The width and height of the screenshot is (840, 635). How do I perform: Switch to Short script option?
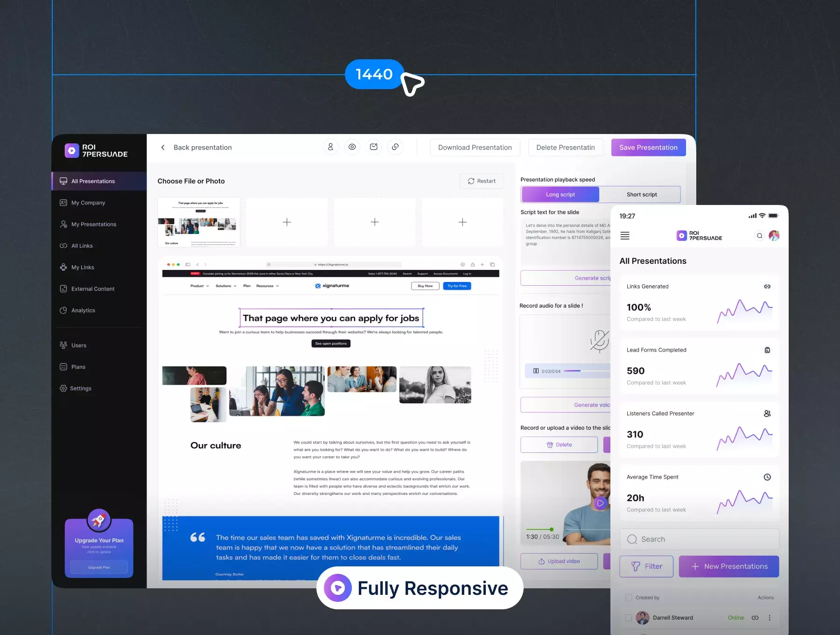(x=641, y=195)
